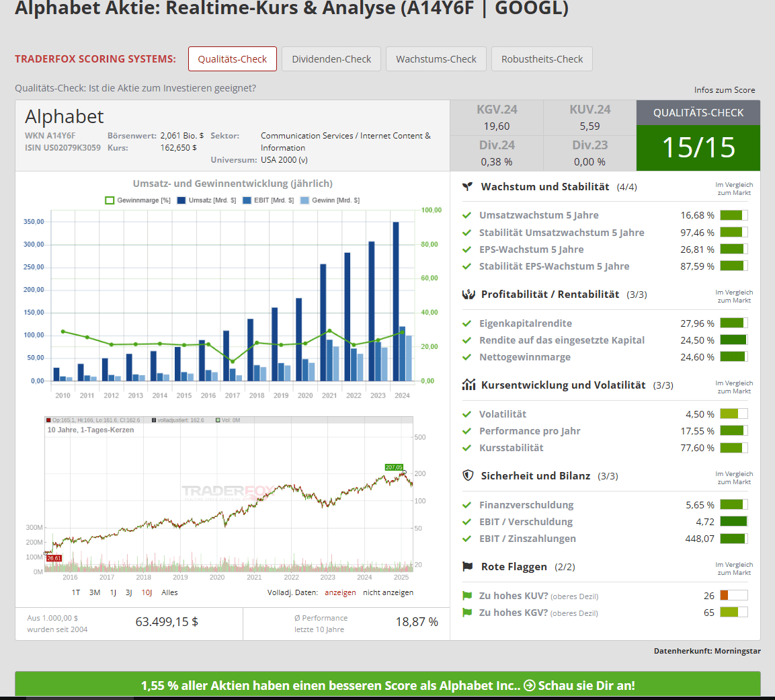Choose anzeigen for volladjusted data
Viewport: 775px width, 700px height.
click(x=340, y=592)
